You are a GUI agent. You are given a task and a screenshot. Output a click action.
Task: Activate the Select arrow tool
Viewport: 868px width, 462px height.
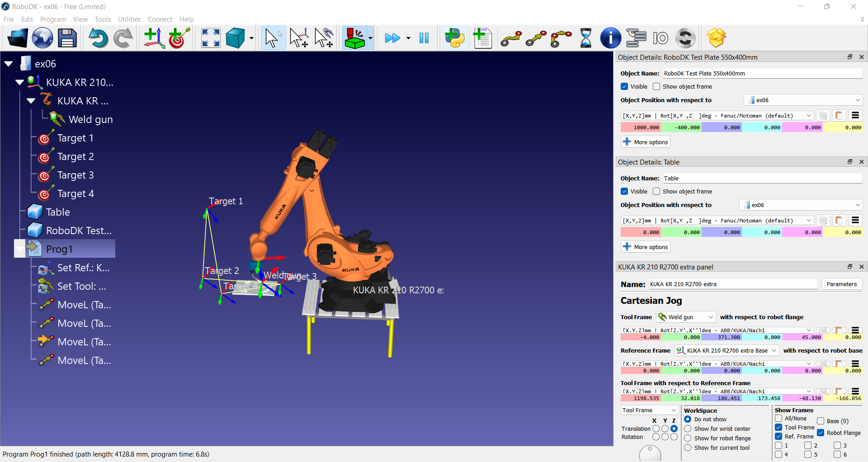point(273,38)
